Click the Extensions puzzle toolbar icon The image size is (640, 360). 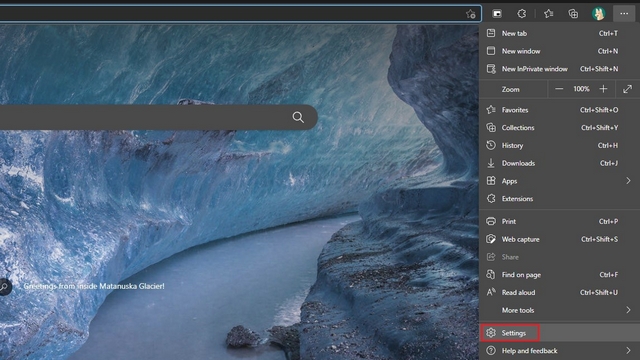tap(522, 14)
